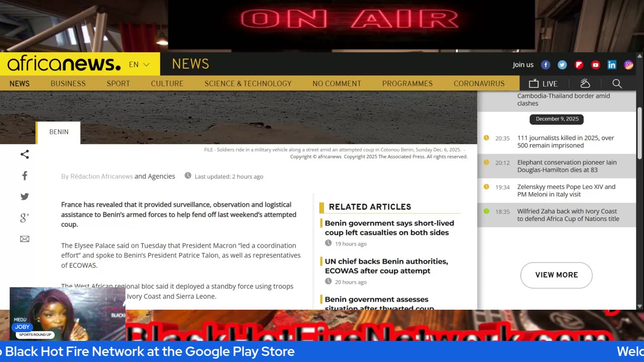Screen dimensions: 644x362
Task: Click the 'Join us' text
Action: [x=523, y=64]
